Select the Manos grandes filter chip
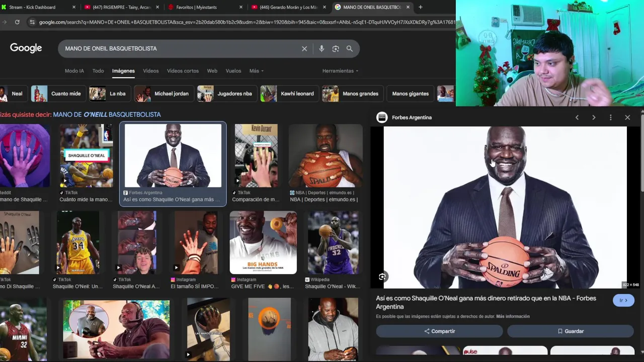Screen dimensions: 644x362 tap(352, 94)
